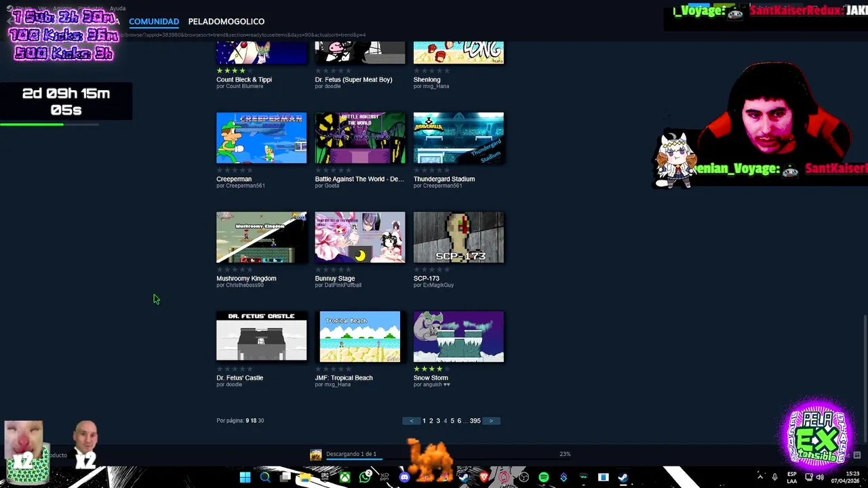Go to page 2

click(431, 421)
